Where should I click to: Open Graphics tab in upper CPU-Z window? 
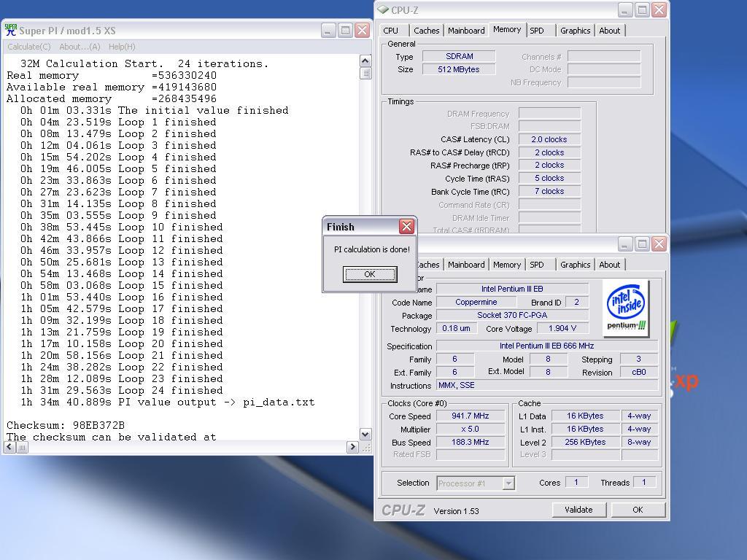tap(575, 31)
